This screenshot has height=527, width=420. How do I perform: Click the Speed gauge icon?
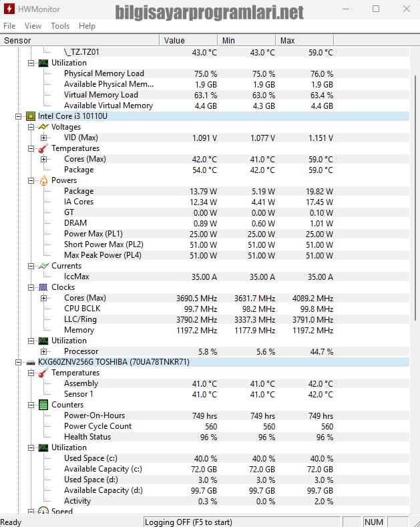[43, 511]
